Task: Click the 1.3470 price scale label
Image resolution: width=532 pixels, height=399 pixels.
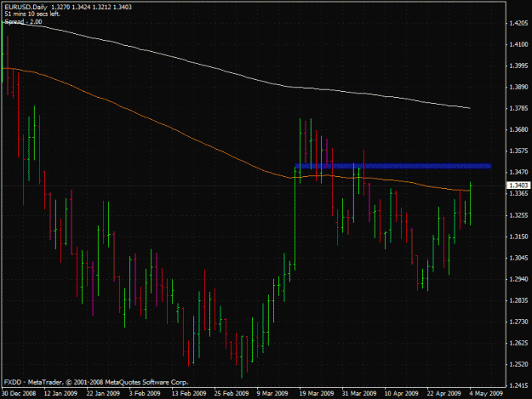Action: (518, 172)
